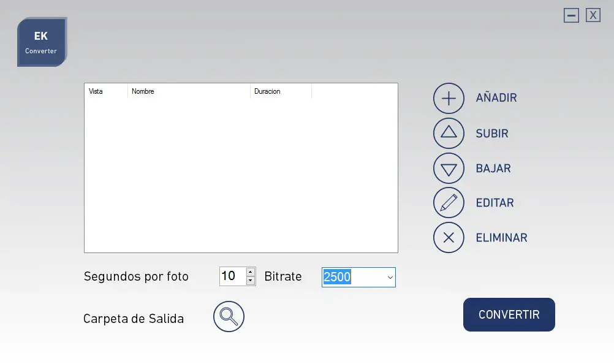Click the AÑADIR text label

pos(496,98)
